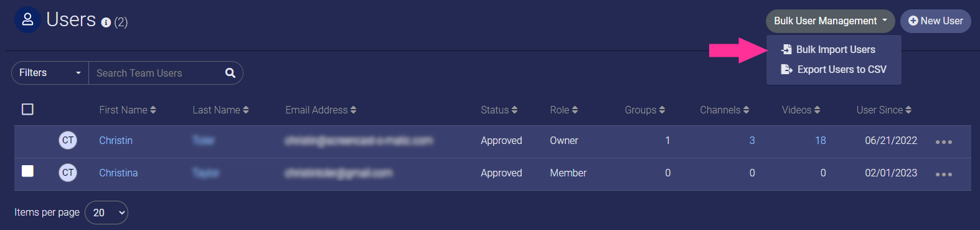The width and height of the screenshot is (980, 230).
Task: Click the search magnifier icon
Action: point(230,73)
